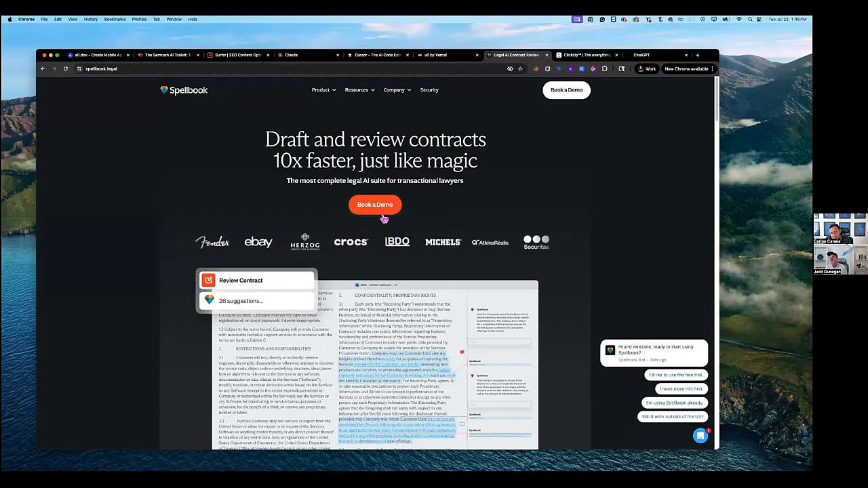Open the Chrome menu in macOS menu bar
Viewport: 868px width, 488px height.
click(x=26, y=20)
